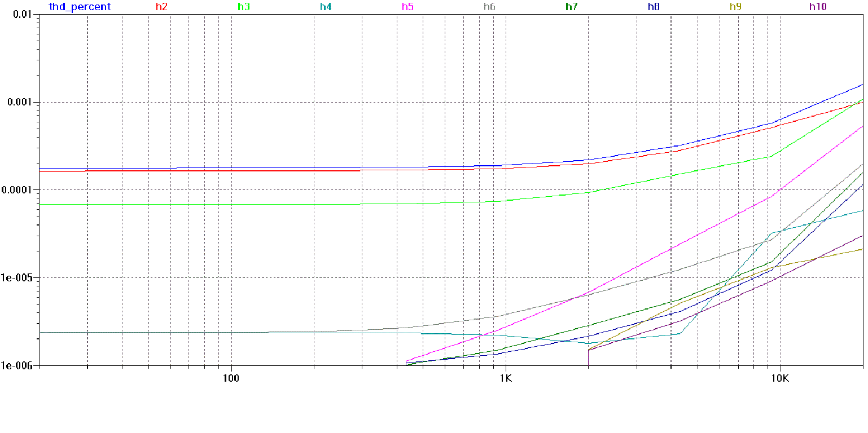Select the olive h9 trace label
Viewport: 868px width, 433px height.
click(x=735, y=7)
